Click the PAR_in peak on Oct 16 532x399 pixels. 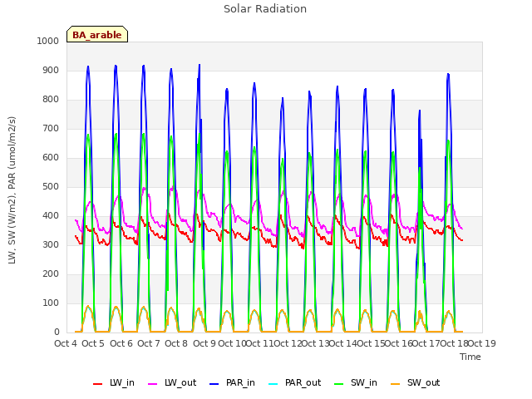(x=420, y=111)
